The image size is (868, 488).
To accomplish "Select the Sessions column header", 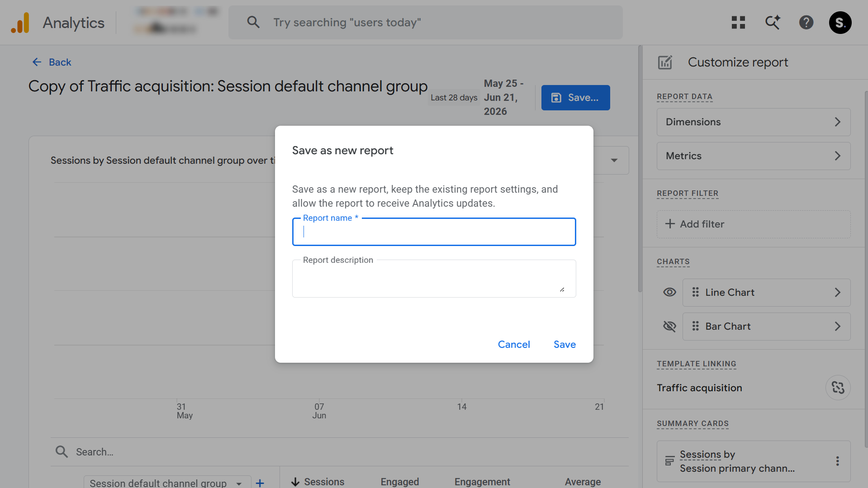I will tap(324, 482).
